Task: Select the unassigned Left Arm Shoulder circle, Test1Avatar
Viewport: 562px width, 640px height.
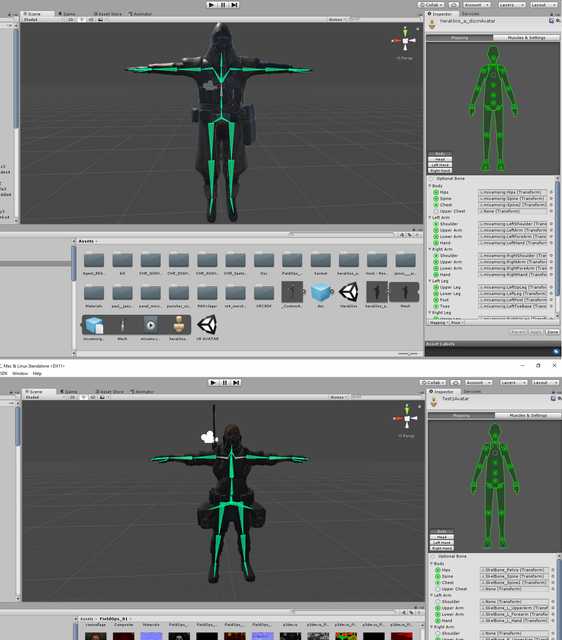Action: (438, 602)
